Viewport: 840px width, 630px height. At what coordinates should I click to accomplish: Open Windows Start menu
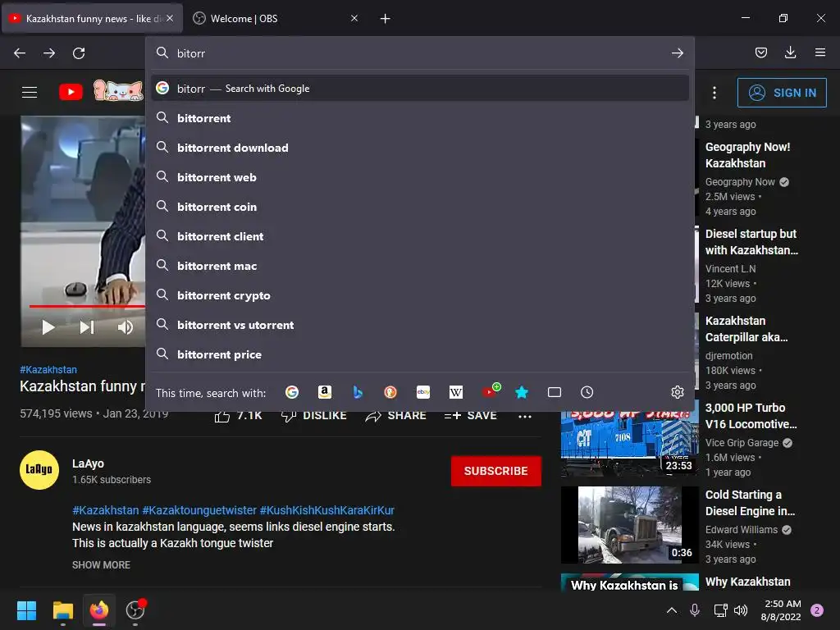[x=26, y=610]
